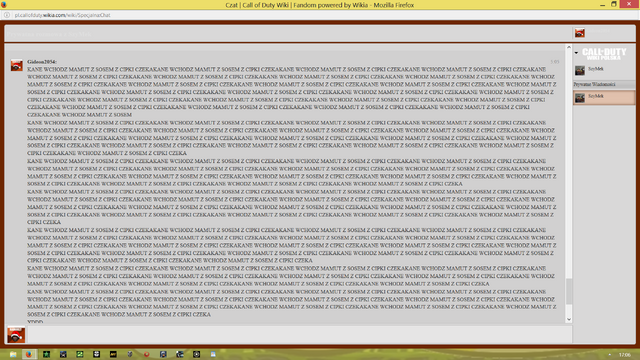640x360 pixels.
Task: Click the chat scrollbar down arrow
Action: pyautogui.click(x=569, y=320)
